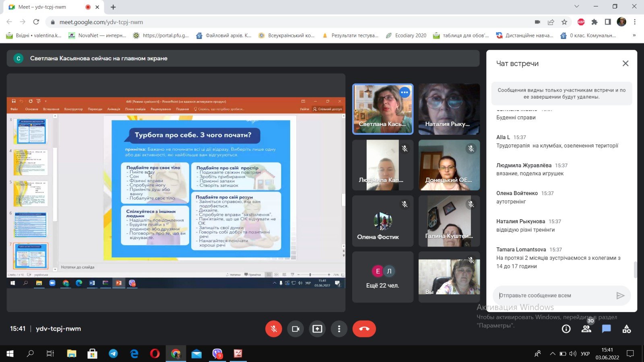Open File Explorer from taskbar
Image resolution: width=644 pixels, height=362 pixels.
(72, 354)
